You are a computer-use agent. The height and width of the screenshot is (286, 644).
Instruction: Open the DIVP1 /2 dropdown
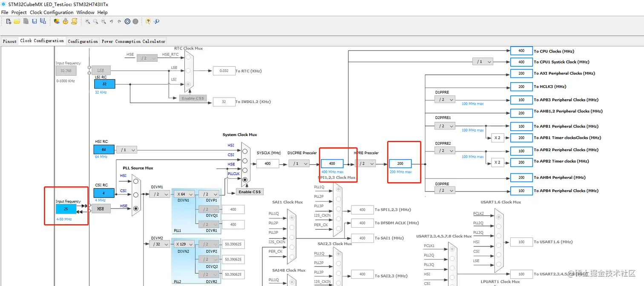209,194
